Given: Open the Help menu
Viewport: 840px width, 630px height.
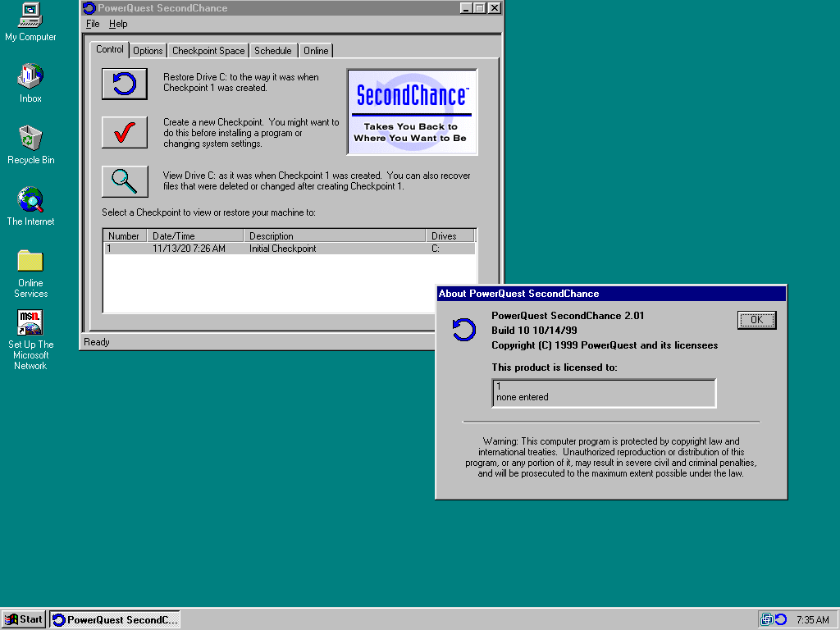Looking at the screenshot, I should [x=118, y=24].
